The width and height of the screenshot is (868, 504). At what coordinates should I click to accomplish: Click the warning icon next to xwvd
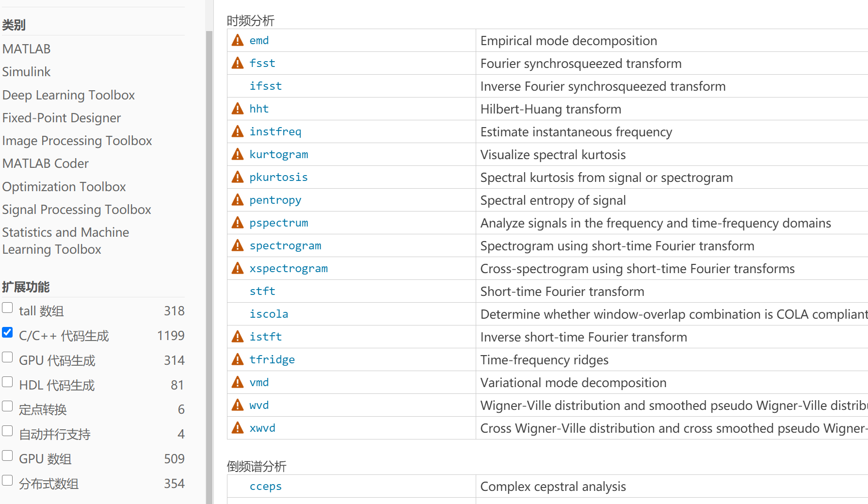click(237, 428)
